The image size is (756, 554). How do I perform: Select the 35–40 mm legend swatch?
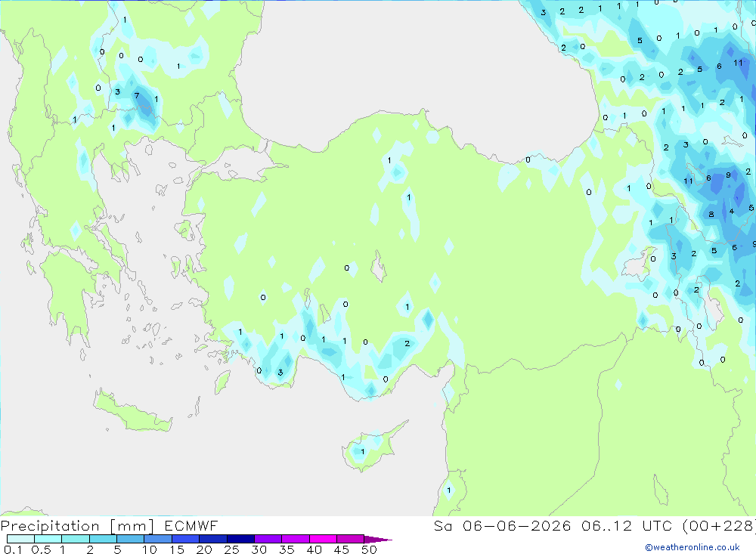296,539
